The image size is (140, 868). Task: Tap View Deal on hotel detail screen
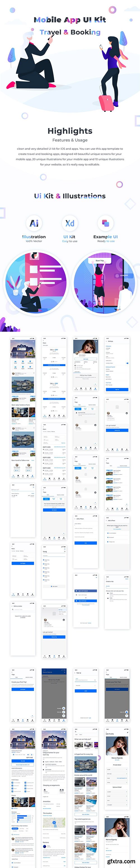(23, 761)
